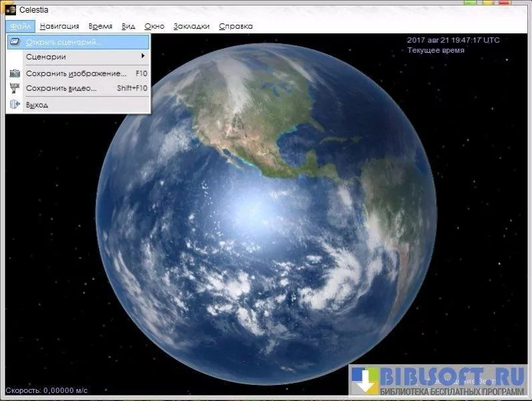532x401 pixels.
Task: Expand the Сценарии submenu arrow
Action: tap(143, 57)
